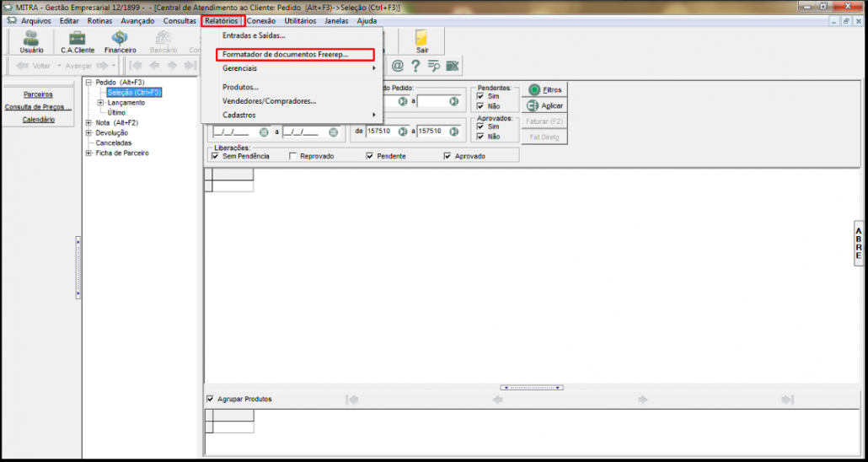Expand the Lançamento tree node
The height and width of the screenshot is (462, 868).
pyautogui.click(x=100, y=103)
